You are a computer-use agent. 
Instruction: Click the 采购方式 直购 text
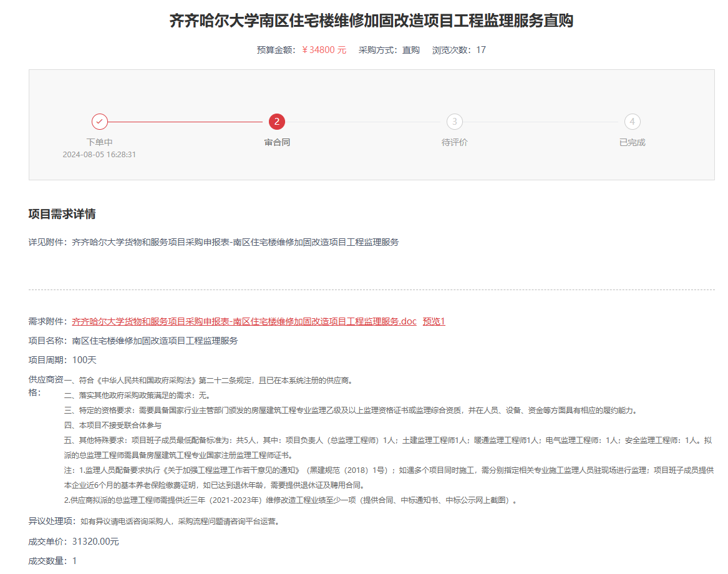coord(389,50)
